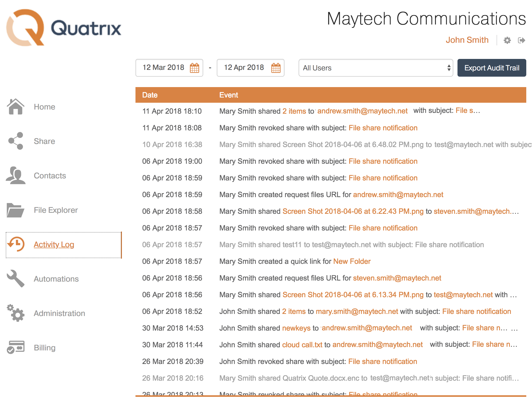The image size is (532, 401).
Task: Click steven.smith@maytech.net in request files URL row
Action: point(397,278)
